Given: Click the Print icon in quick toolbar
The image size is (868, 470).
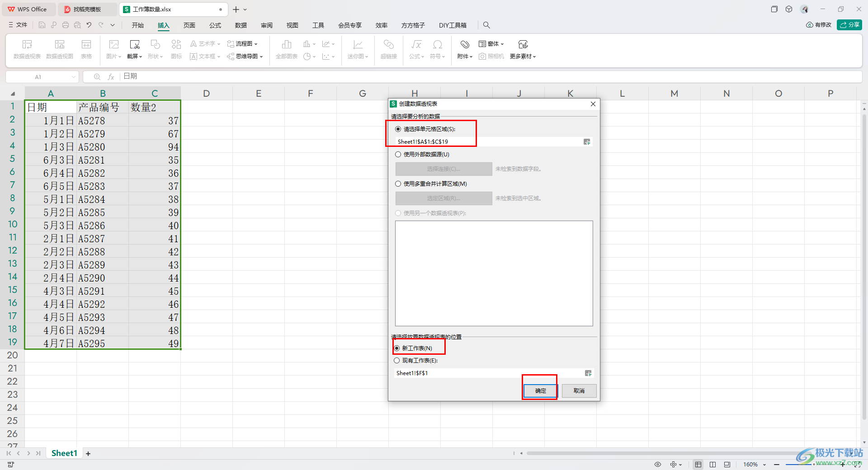Looking at the screenshot, I should coord(66,25).
